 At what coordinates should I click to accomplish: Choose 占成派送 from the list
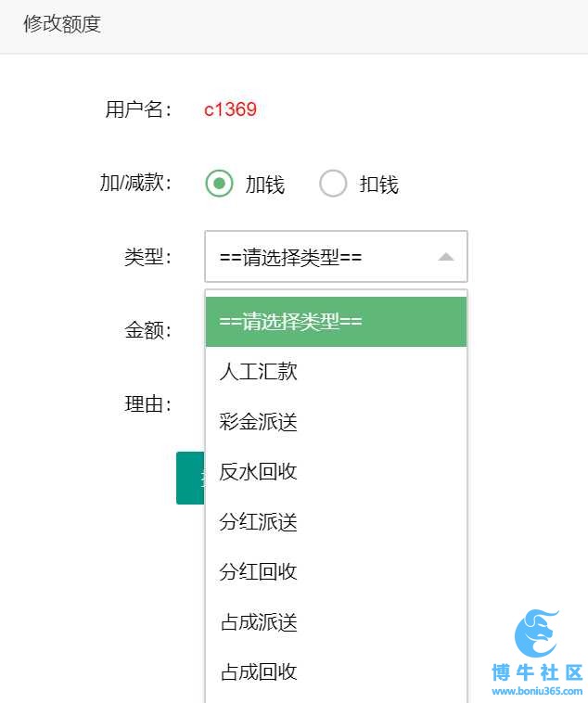coord(336,622)
